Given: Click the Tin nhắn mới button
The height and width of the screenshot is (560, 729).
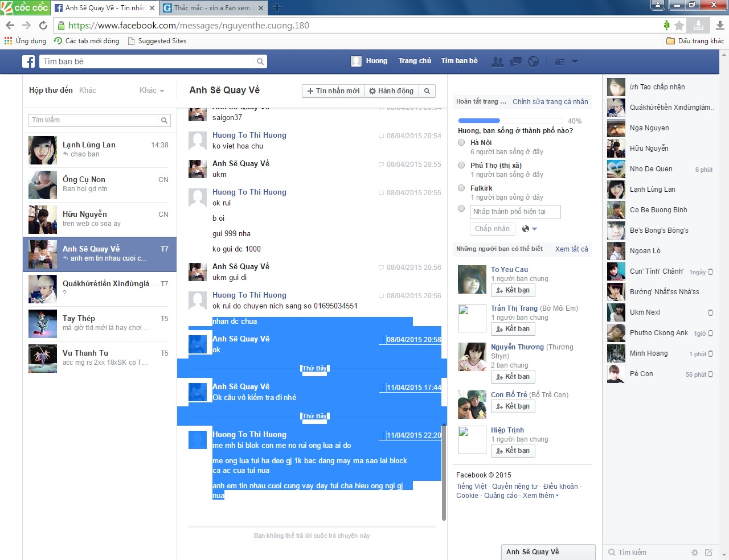Looking at the screenshot, I should click(333, 90).
